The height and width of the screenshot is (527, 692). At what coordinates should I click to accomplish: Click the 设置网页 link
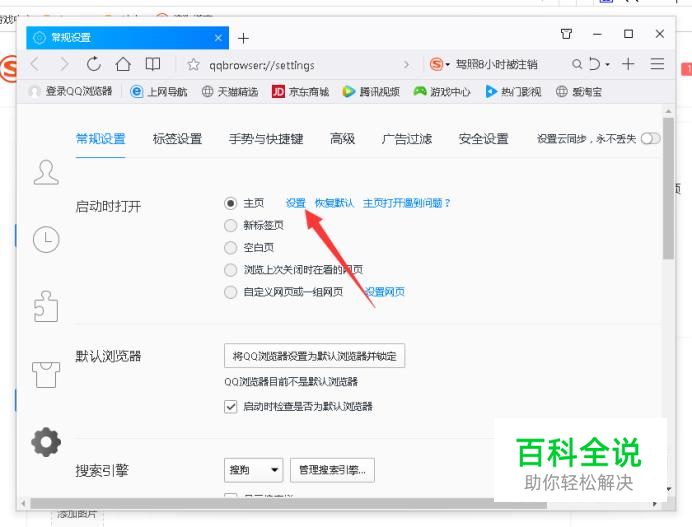[385, 292]
